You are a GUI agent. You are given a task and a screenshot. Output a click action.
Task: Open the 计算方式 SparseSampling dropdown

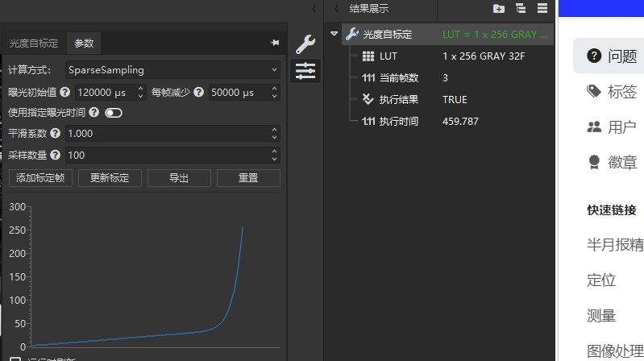tap(172, 70)
